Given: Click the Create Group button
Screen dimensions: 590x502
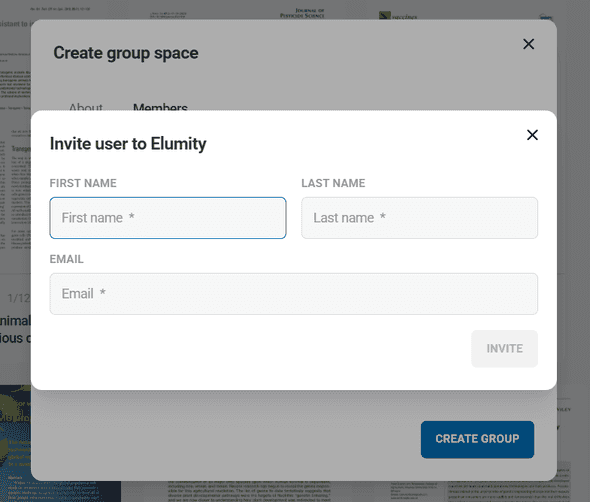Looking at the screenshot, I should (x=477, y=439).
